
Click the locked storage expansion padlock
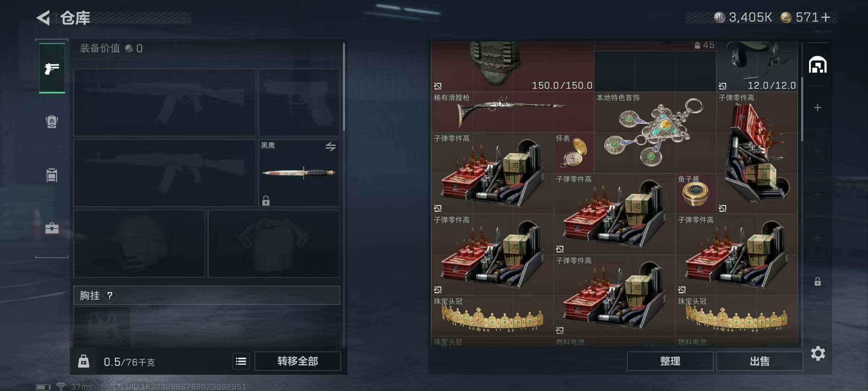point(817,281)
